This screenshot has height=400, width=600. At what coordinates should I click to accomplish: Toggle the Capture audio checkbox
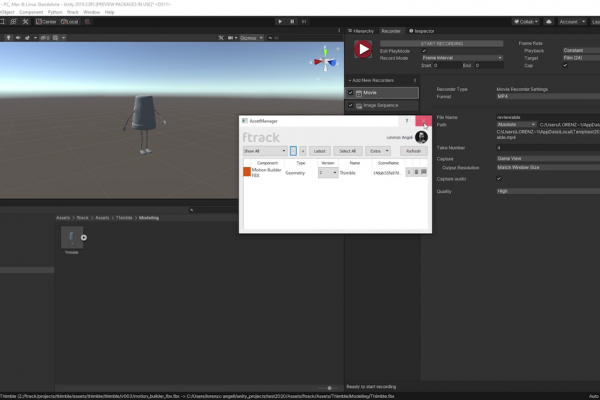tap(499, 179)
